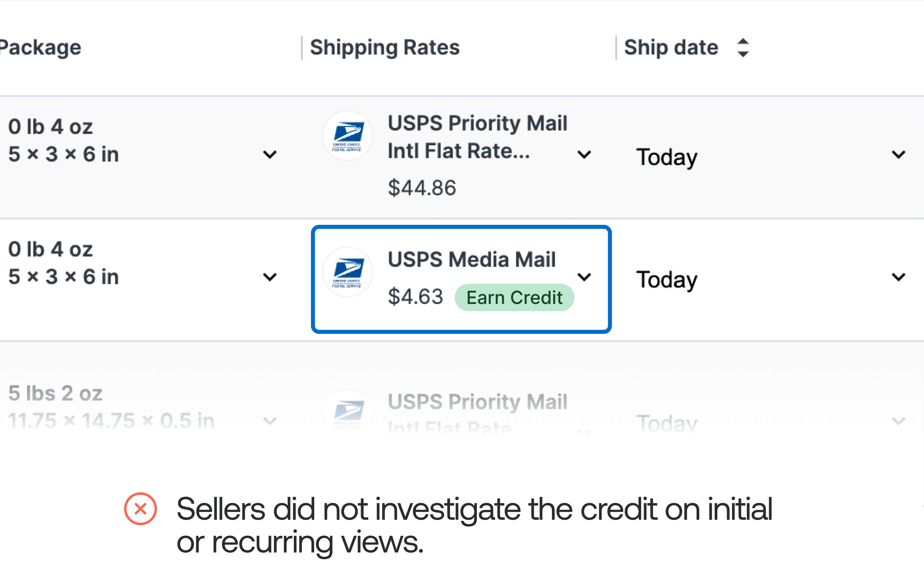
Task: Expand the 5 lbs 2 oz package dropdown
Action: coord(270,421)
